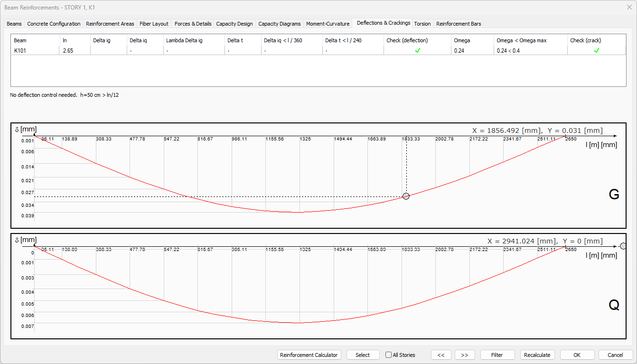
Task: Open the Torsion tab
Action: click(x=422, y=24)
